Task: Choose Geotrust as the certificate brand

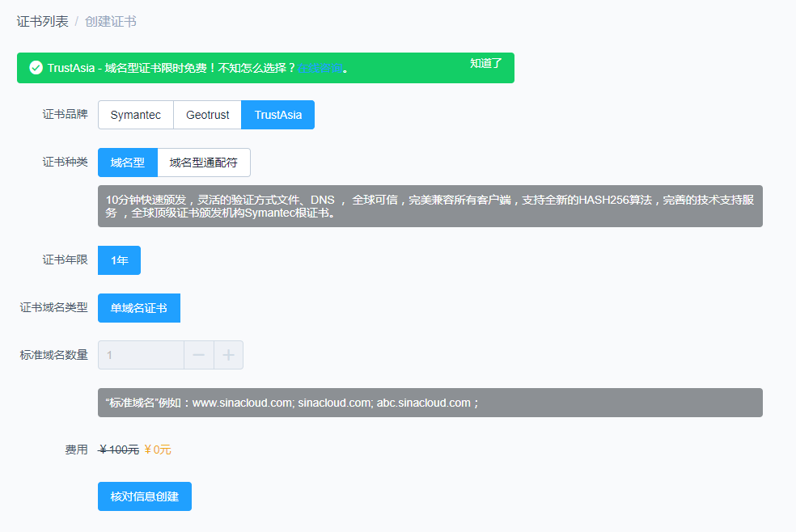Action: tap(208, 115)
